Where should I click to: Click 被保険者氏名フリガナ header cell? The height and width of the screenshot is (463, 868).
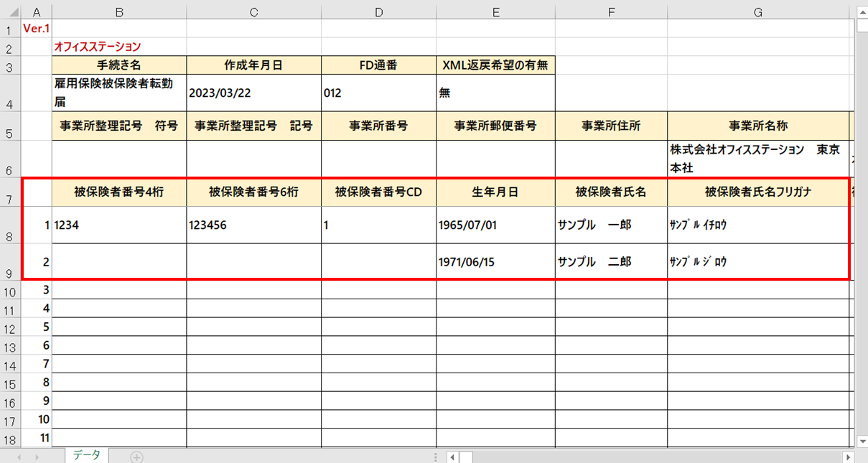point(758,192)
